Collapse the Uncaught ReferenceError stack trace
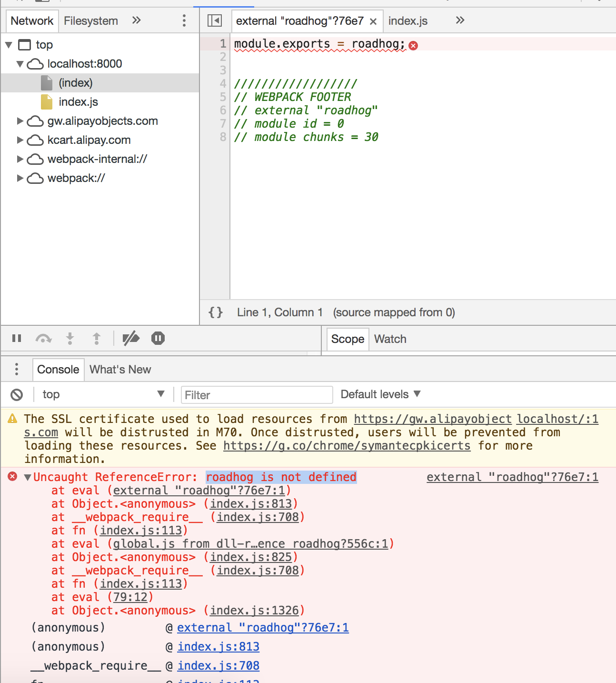Image resolution: width=616 pixels, height=683 pixels. 27,477
